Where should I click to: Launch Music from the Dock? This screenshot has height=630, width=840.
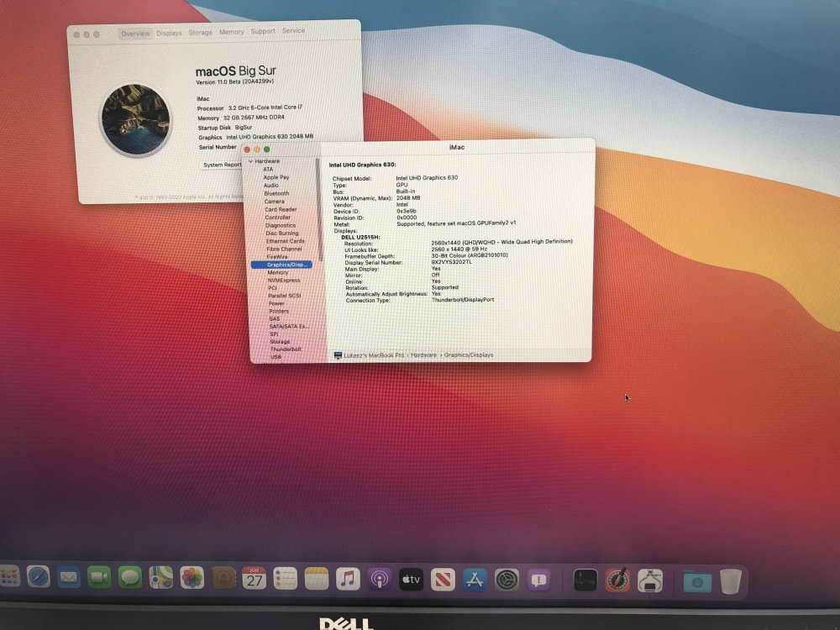click(x=348, y=579)
